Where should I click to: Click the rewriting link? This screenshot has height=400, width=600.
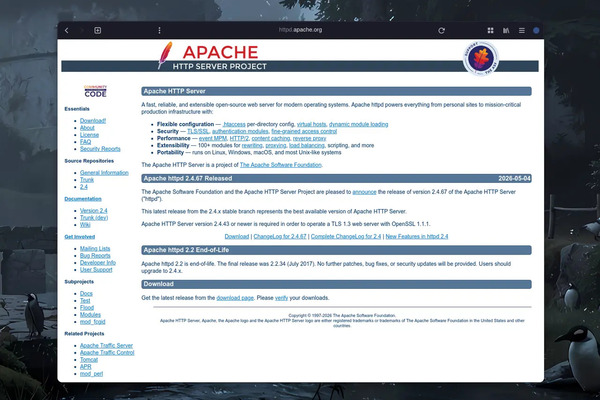coord(252,145)
